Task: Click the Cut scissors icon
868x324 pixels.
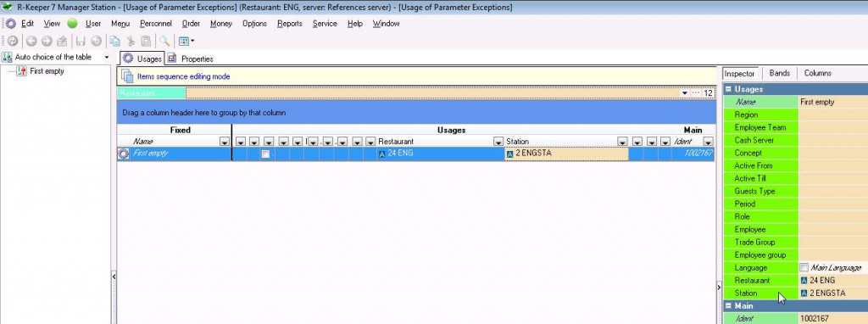Action: (x=131, y=41)
